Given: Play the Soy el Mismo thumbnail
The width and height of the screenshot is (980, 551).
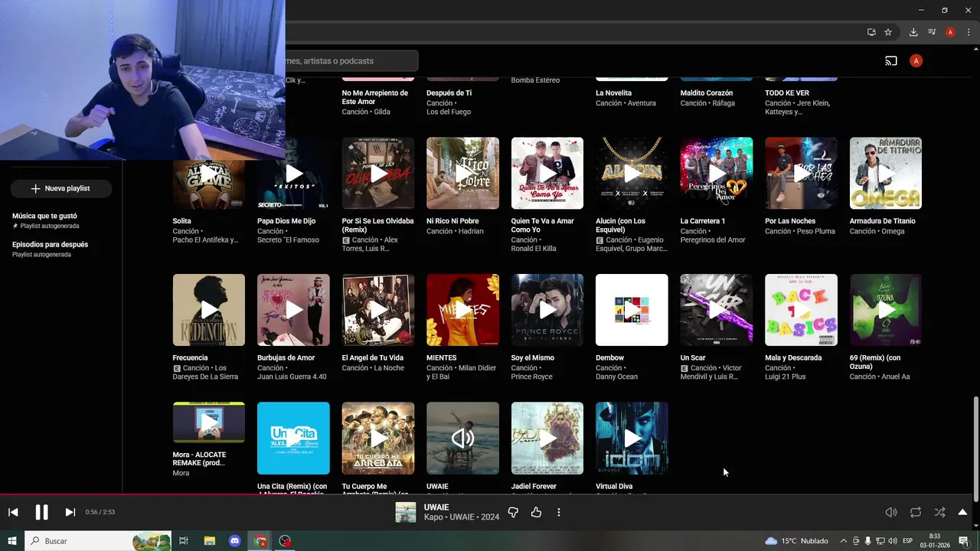Looking at the screenshot, I should tap(547, 310).
